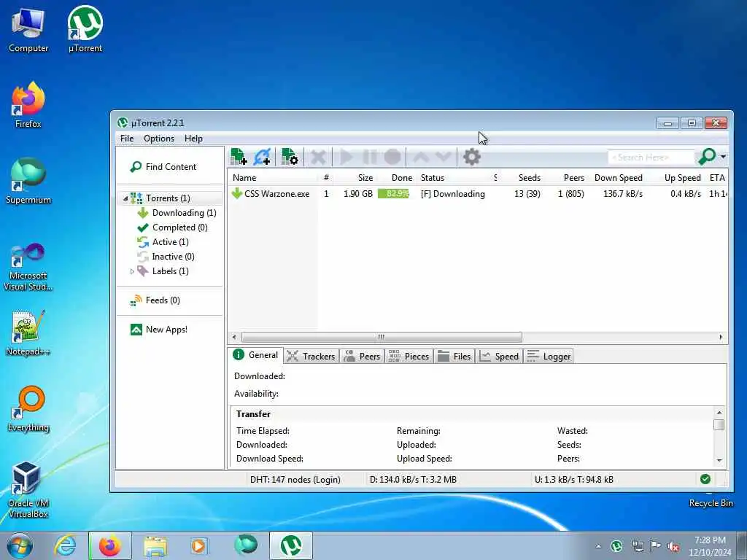Click the green search magnifier icon
This screenshot has width=747, height=560.
tap(707, 156)
